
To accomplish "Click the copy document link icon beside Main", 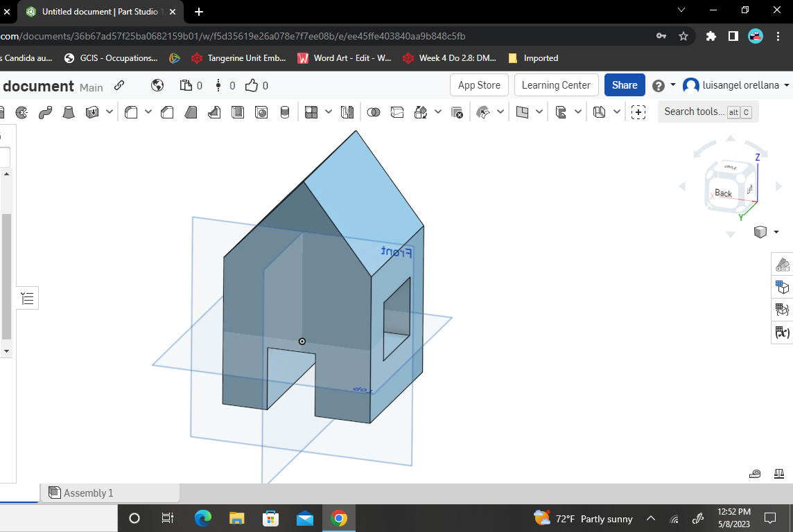I will coord(118,86).
